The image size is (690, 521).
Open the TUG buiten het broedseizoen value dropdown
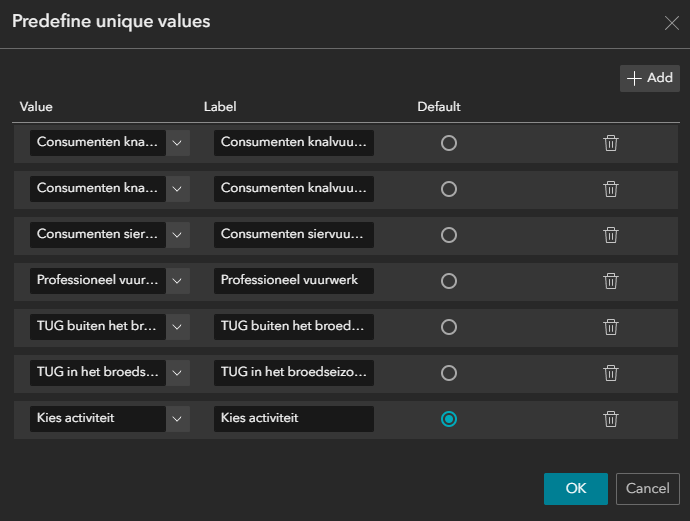tap(177, 327)
